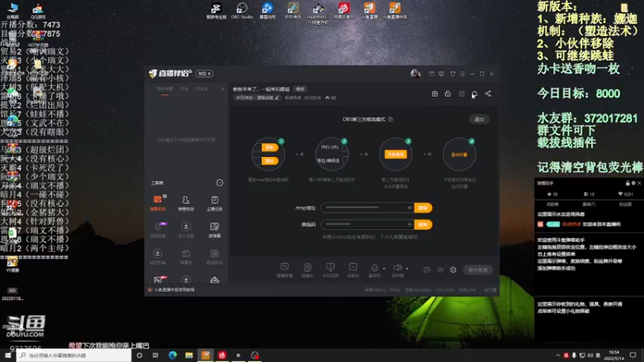Toggle preview eye icon in bottom bar
The width and height of the screenshot is (644, 362).
[x=440, y=269]
